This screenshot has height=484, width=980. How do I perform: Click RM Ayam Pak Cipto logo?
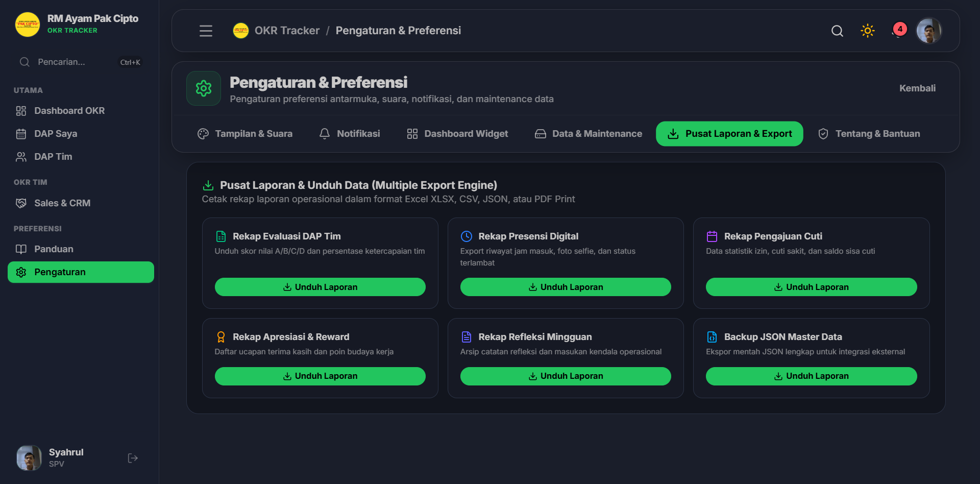click(x=28, y=25)
